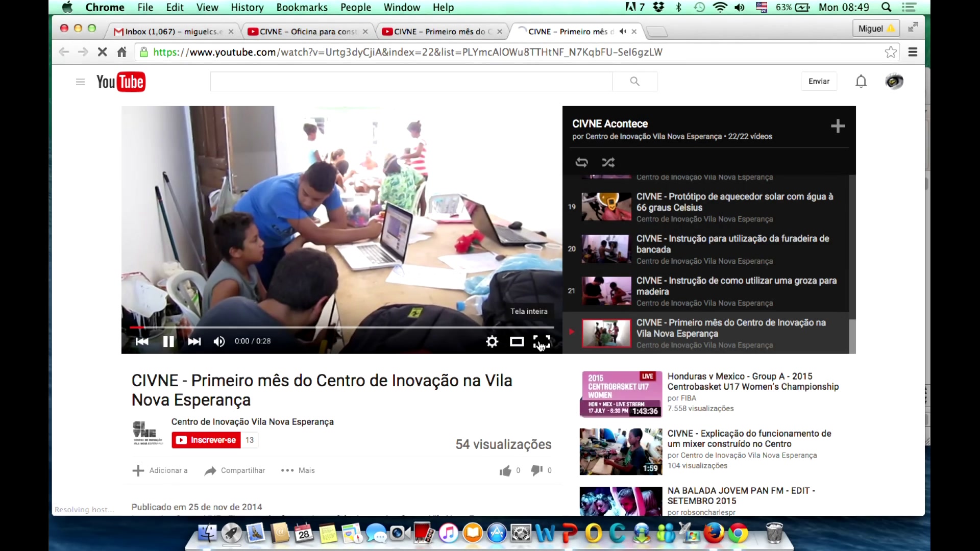The width and height of the screenshot is (980, 551).
Task: Open a new Chrome tab
Action: [657, 32]
